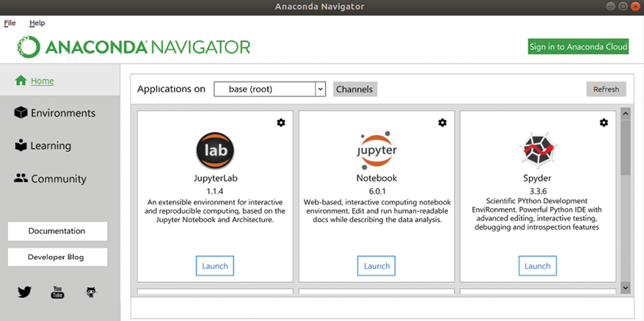Screen dimensions: 644x321
Task: Click the Spyder title text
Action: click(x=538, y=179)
